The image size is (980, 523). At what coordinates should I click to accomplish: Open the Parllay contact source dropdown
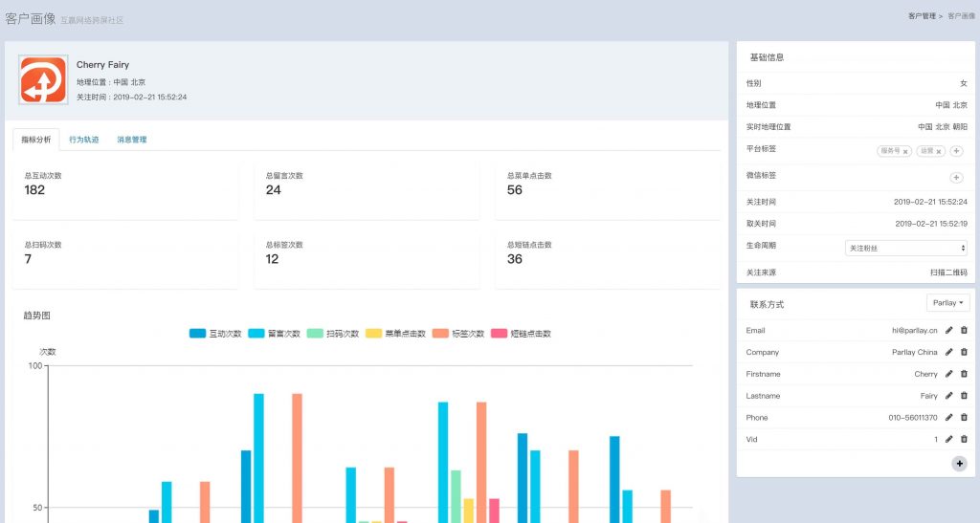(947, 303)
